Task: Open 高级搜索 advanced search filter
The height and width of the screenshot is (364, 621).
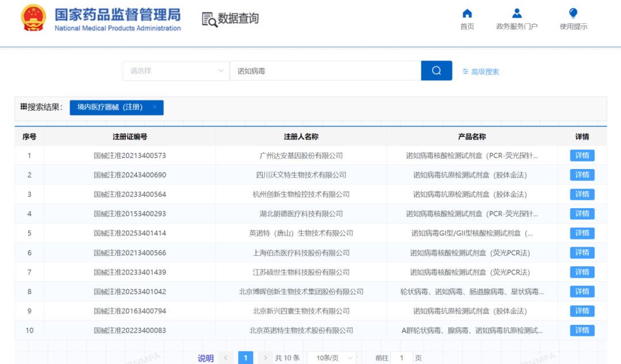Action: pyautogui.click(x=481, y=72)
